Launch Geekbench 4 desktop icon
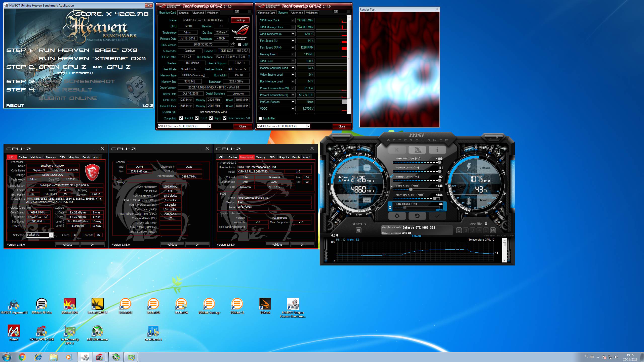 (153, 333)
